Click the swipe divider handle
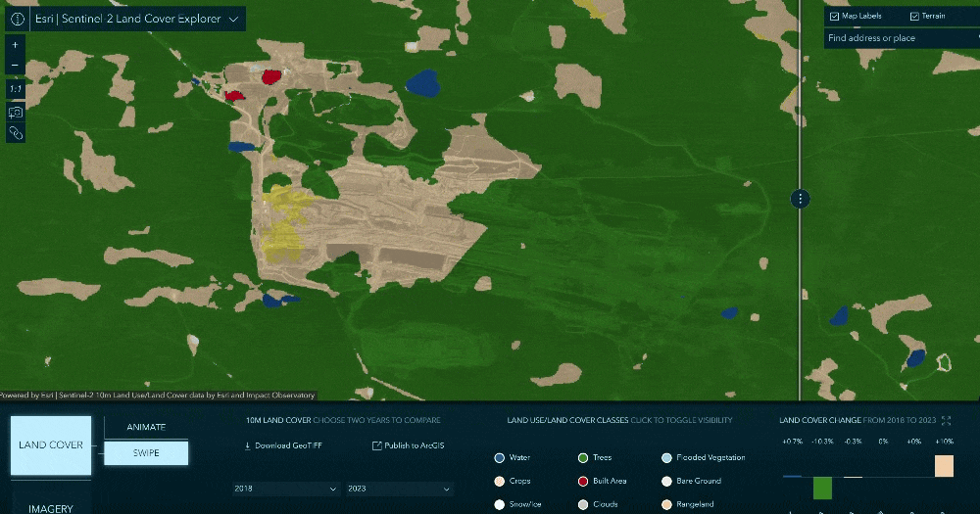The width and height of the screenshot is (980, 514). click(801, 199)
